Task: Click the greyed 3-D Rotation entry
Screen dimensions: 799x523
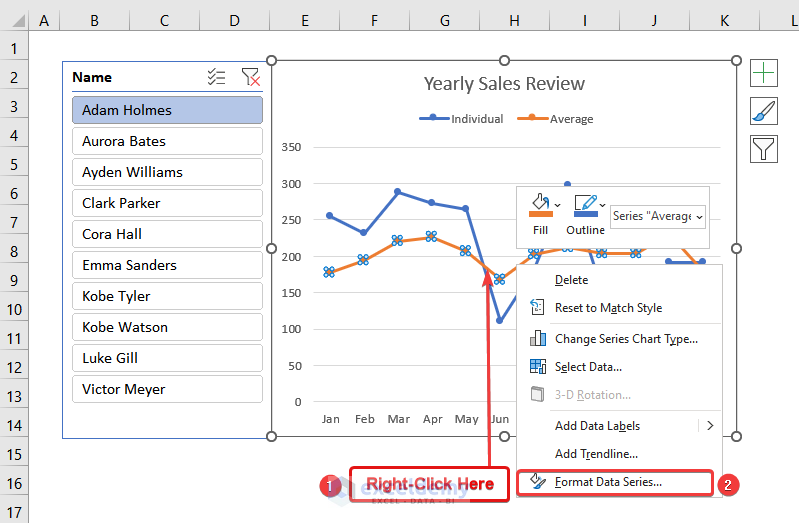Action: pos(620,395)
